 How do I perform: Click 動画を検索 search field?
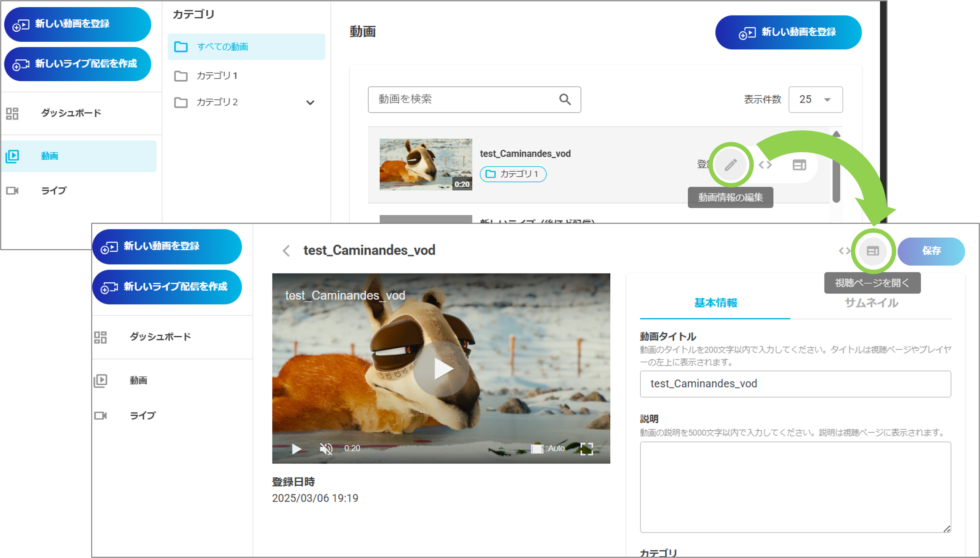click(x=474, y=100)
